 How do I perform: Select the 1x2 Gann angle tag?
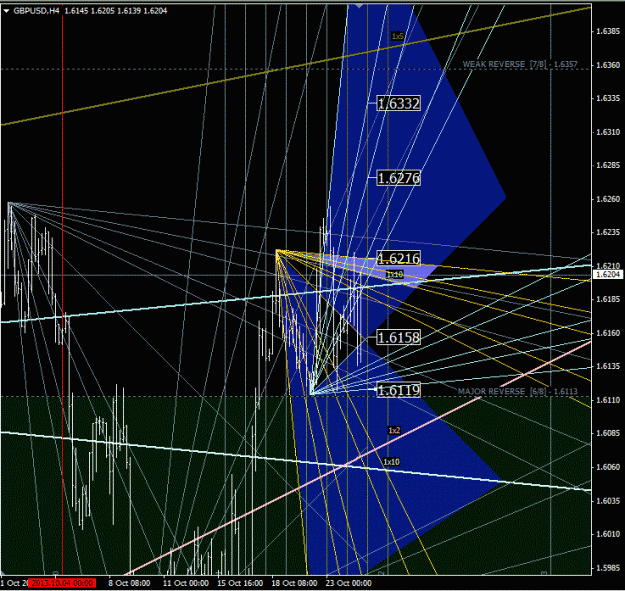[x=394, y=430]
